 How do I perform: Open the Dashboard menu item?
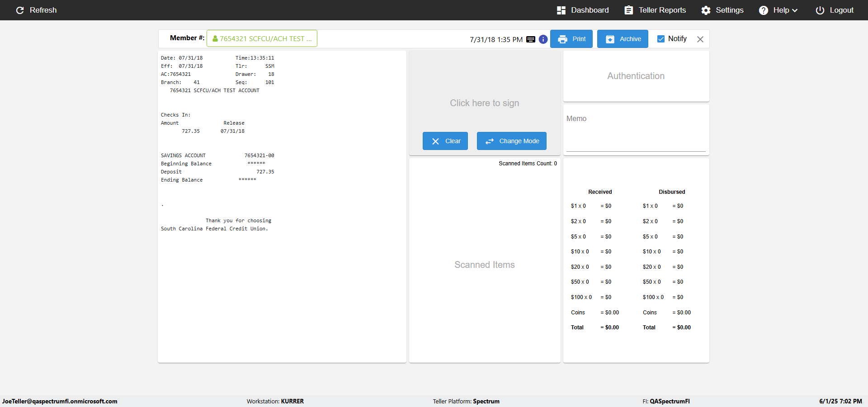(583, 10)
